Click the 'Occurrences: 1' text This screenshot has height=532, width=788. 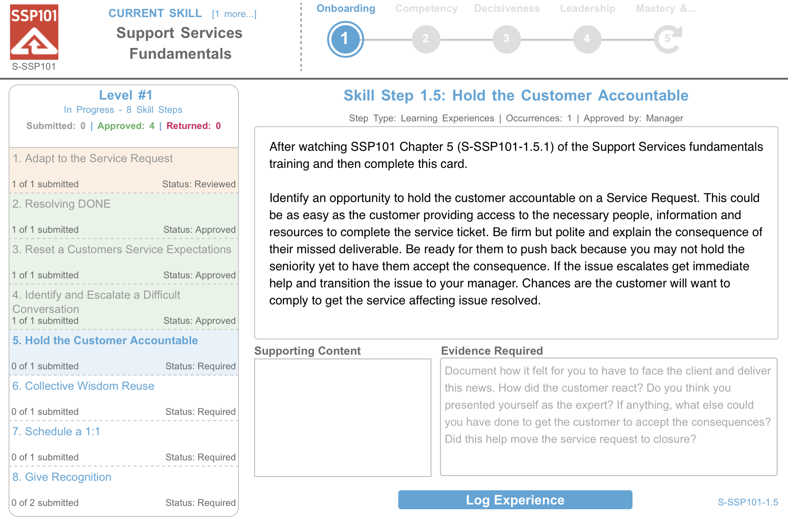pos(539,118)
